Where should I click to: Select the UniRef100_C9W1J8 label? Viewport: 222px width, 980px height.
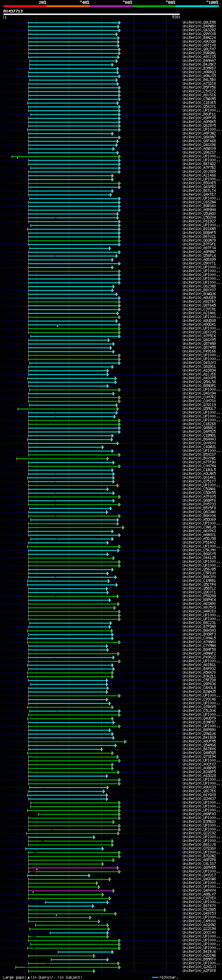pos(199,527)
